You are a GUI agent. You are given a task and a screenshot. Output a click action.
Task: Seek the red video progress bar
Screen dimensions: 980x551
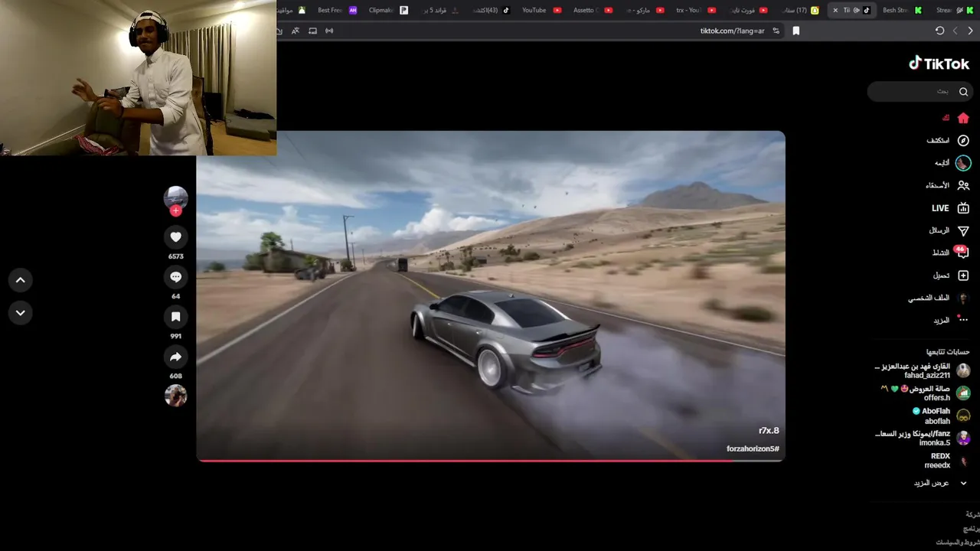[x=491, y=461]
